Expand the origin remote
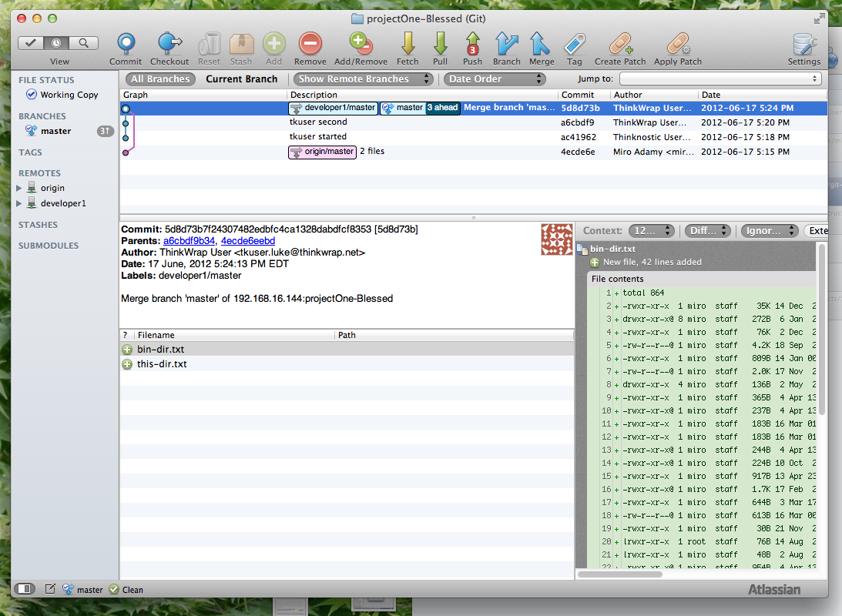This screenshot has height=616, width=842. coord(18,189)
